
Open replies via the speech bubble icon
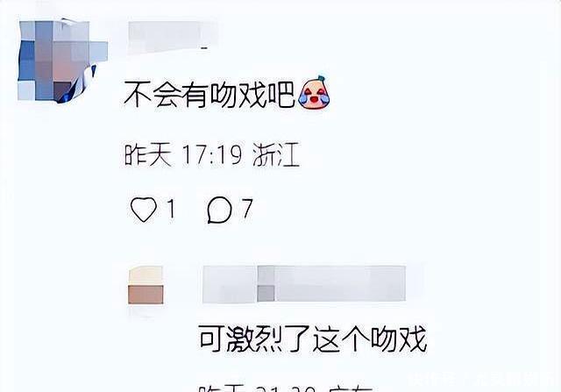pyautogui.click(x=219, y=210)
